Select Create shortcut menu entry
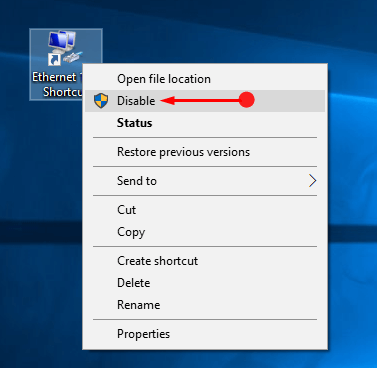 tap(205, 261)
